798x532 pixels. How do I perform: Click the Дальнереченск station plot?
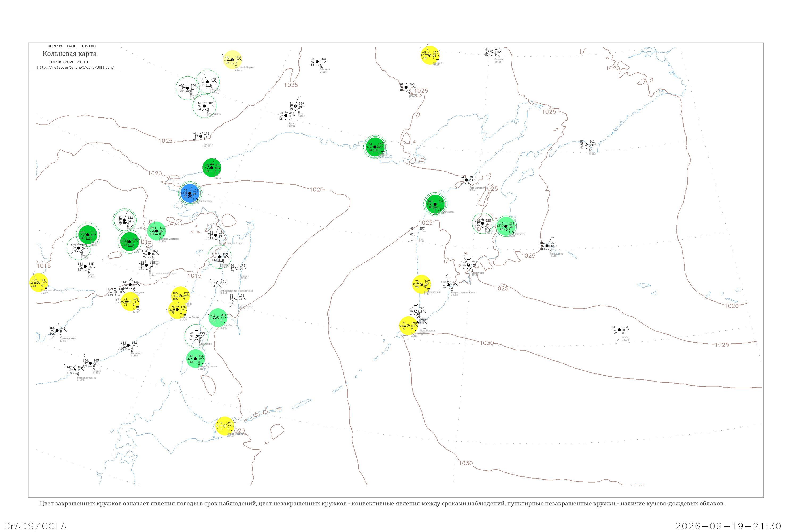click(57, 330)
